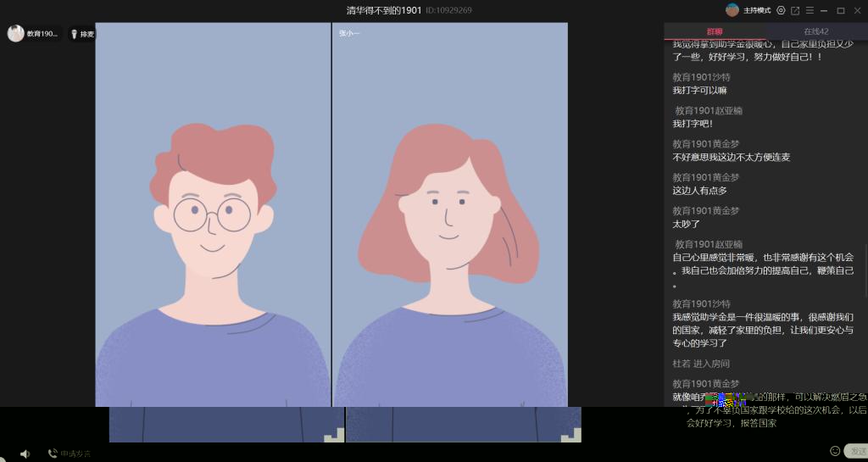Image resolution: width=868 pixels, height=462 pixels.
Task: Select the 张小一 girl video tile
Action: coord(450,214)
